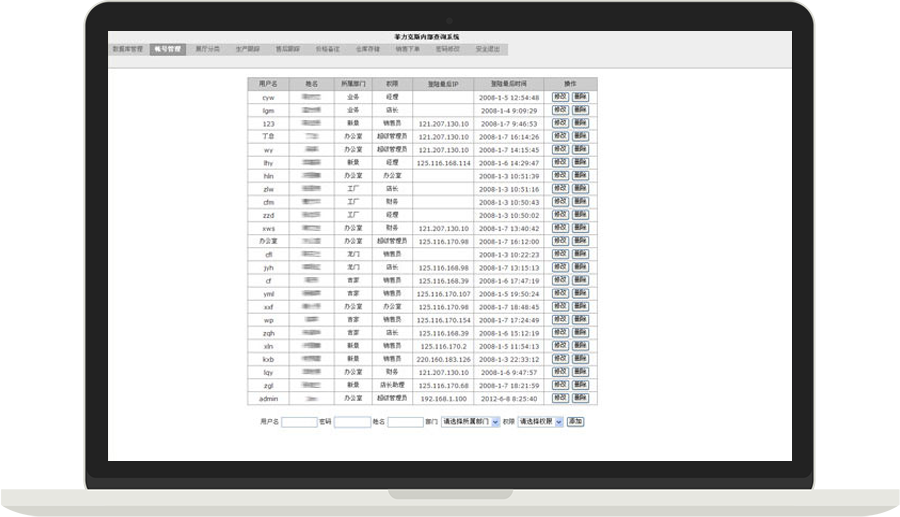This screenshot has width=900, height=517.
Task: Select IP cell 125.116.170.154
Action: (443, 320)
